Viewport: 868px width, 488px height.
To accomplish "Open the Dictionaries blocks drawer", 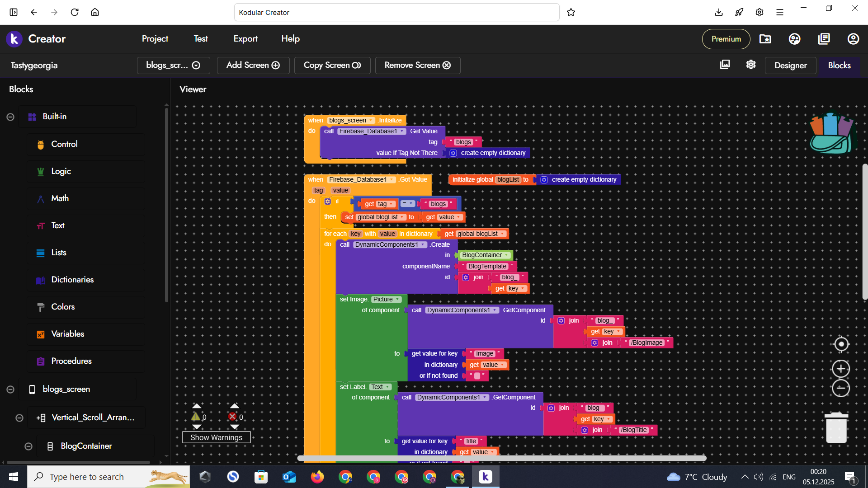I will [x=72, y=280].
